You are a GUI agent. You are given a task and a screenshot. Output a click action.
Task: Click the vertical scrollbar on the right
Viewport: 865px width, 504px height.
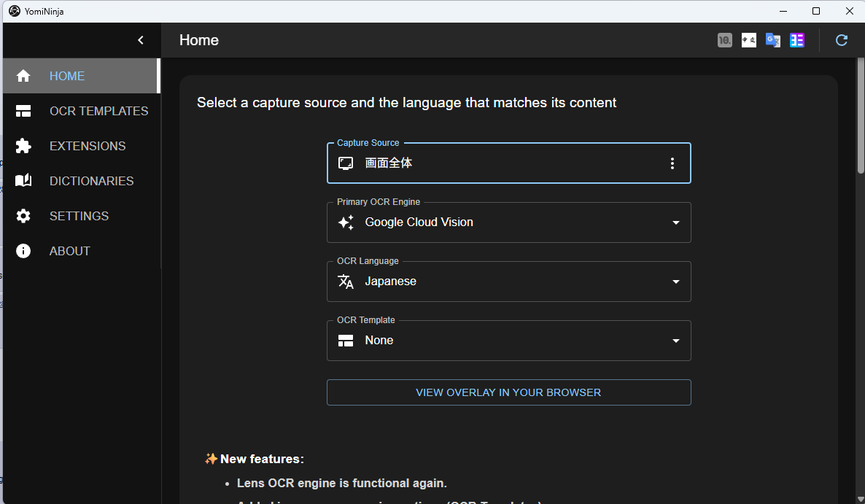pos(861,117)
